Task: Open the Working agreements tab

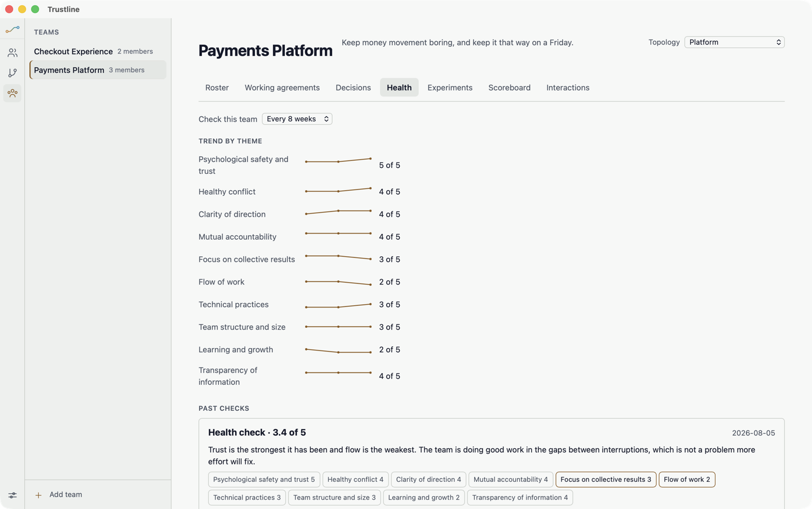Action: click(282, 87)
